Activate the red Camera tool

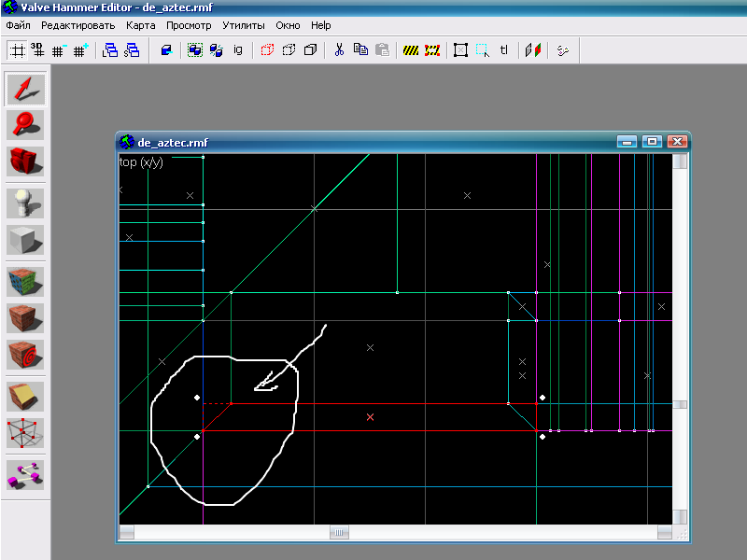[25, 161]
